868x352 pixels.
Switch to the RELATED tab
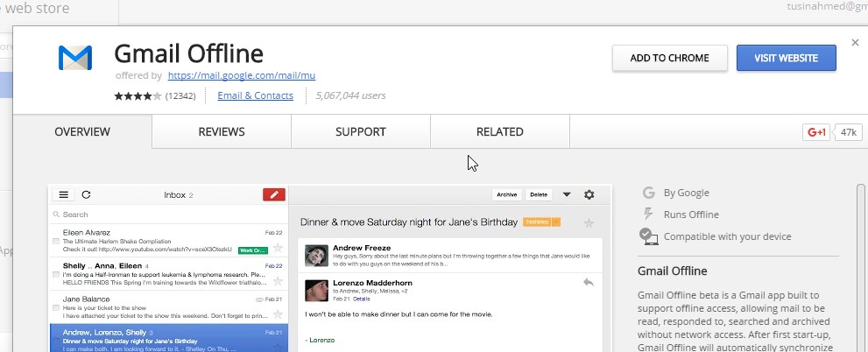click(500, 131)
